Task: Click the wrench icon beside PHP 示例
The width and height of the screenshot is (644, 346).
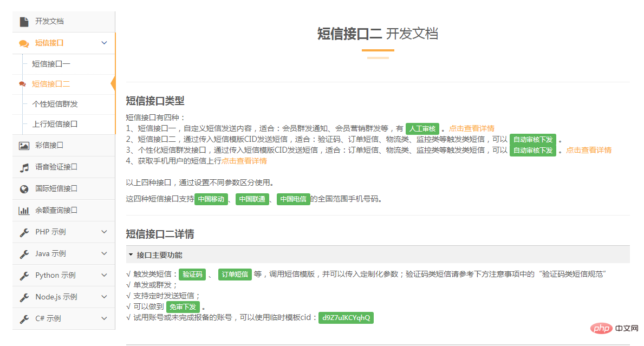Action: (x=24, y=232)
